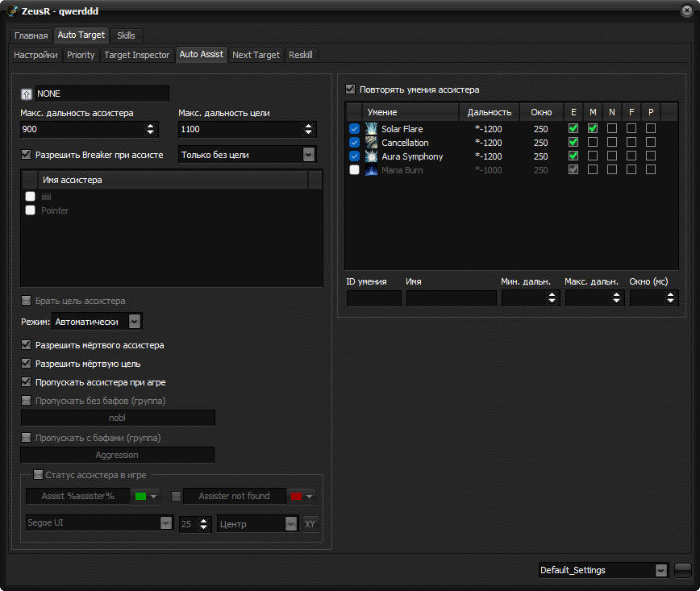Toggle 'Повторять умения ассистера' checkbox
The height and width of the screenshot is (591, 700).
click(x=351, y=89)
